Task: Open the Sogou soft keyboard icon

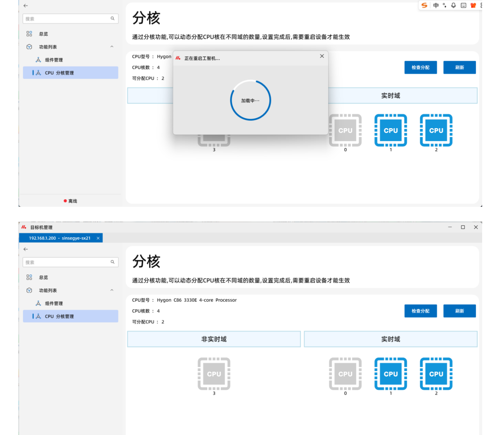Action: coord(463,5)
